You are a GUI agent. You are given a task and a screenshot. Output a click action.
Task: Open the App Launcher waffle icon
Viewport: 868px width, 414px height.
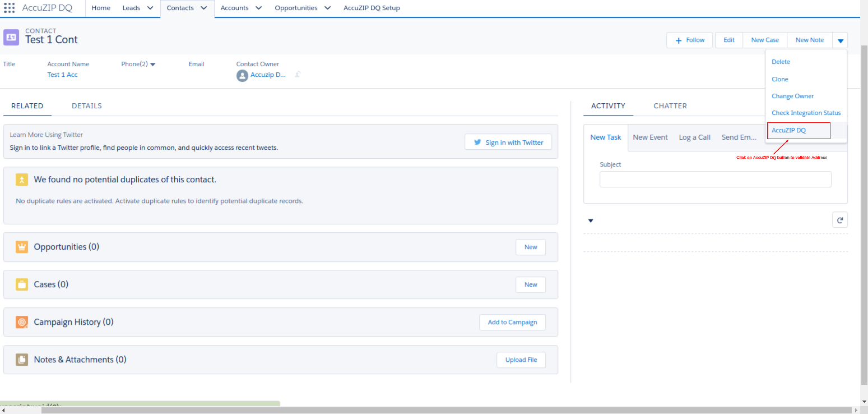coord(8,7)
